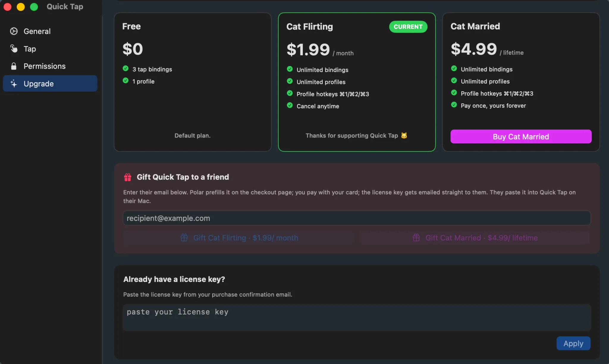
Task: Open the General settings section
Action: tap(50, 31)
